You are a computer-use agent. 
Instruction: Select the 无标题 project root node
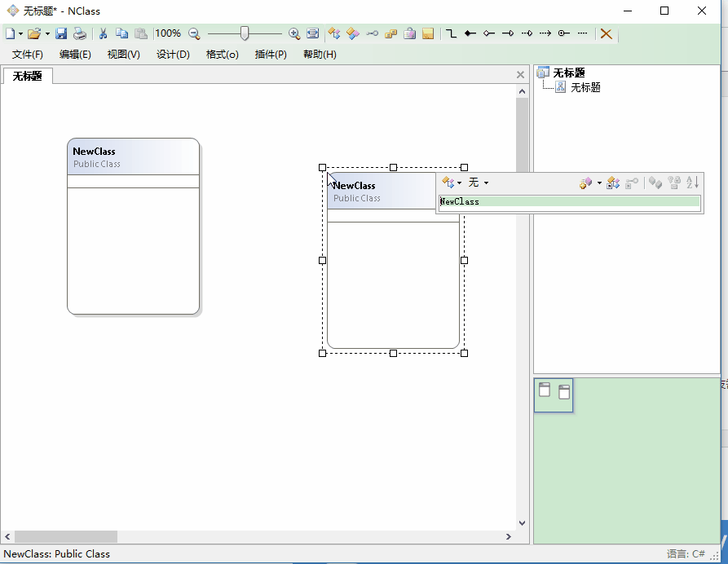coord(569,73)
